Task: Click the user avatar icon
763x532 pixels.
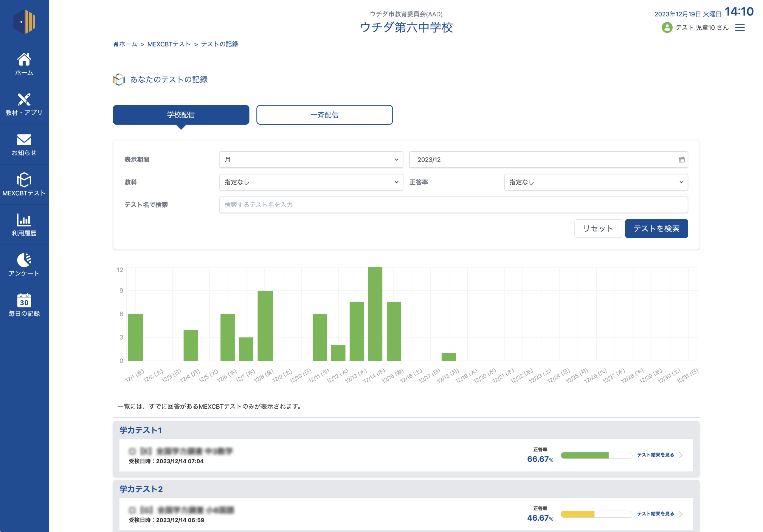Action: tap(667, 28)
